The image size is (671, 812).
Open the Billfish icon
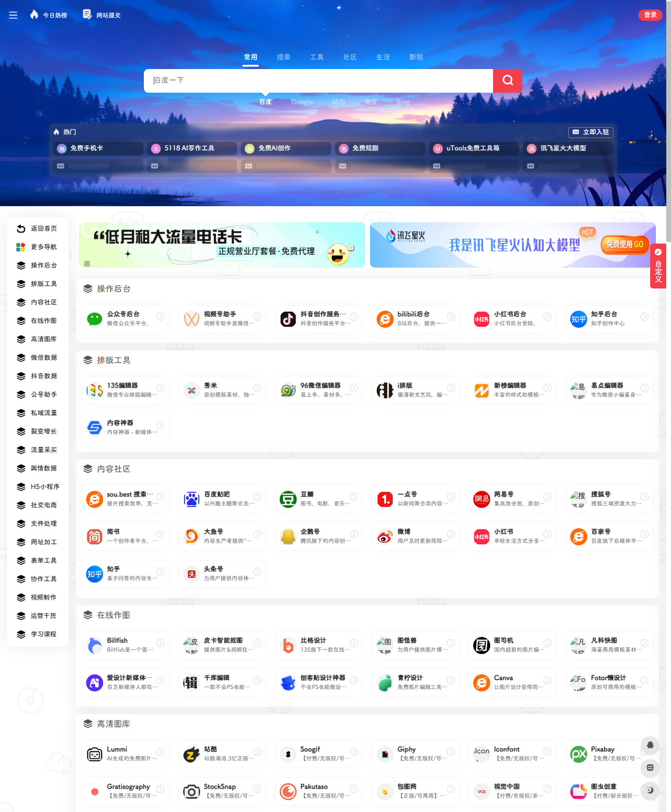95,645
